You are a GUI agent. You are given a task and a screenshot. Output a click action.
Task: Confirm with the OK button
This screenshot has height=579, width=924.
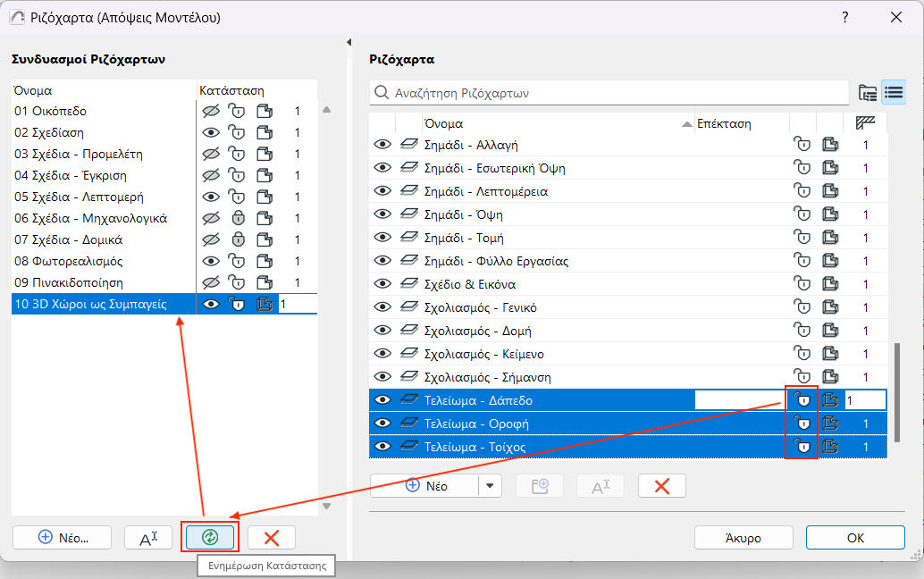point(855,538)
